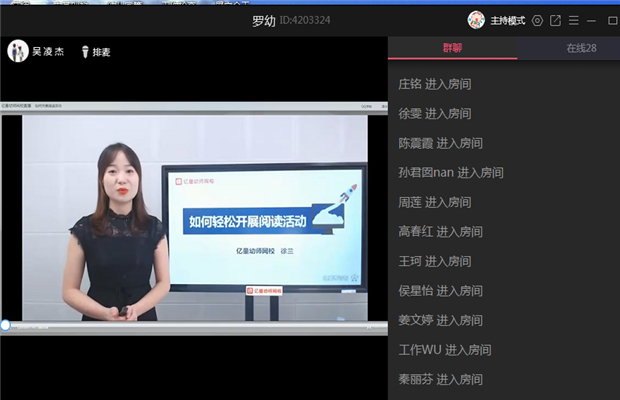Click the video progress slider handle
Viewport: 620px width, 400px height.
(x=5, y=325)
